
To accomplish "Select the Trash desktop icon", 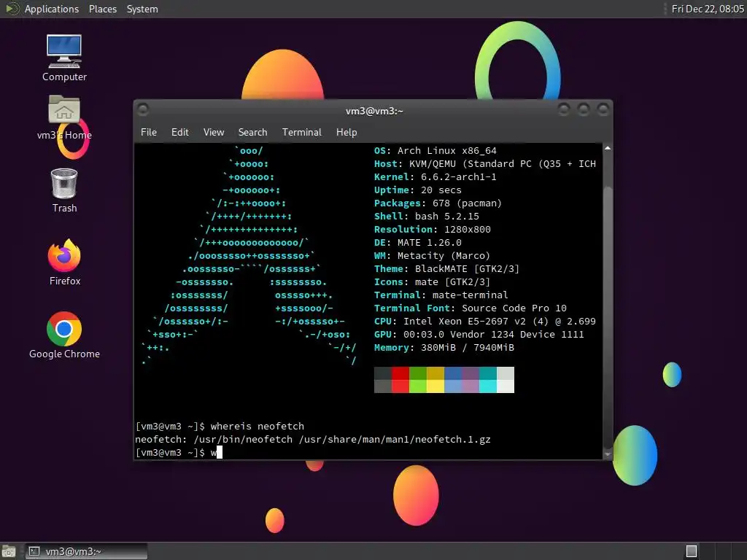I will pos(64,190).
